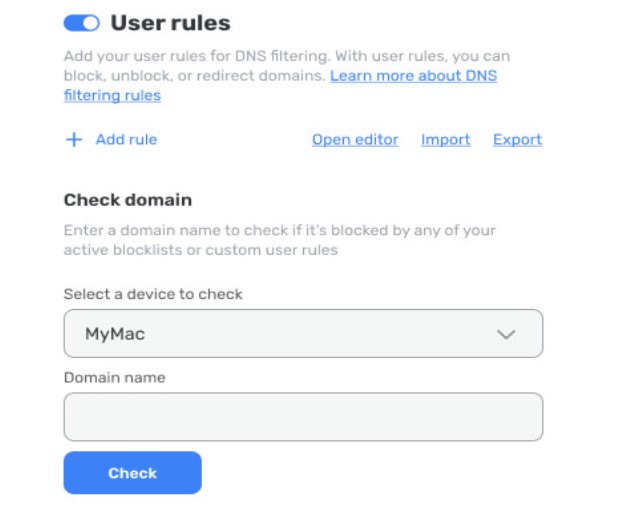Click the Check domain description text
Image resolution: width=627 pixels, height=513 pixels.
pos(280,240)
